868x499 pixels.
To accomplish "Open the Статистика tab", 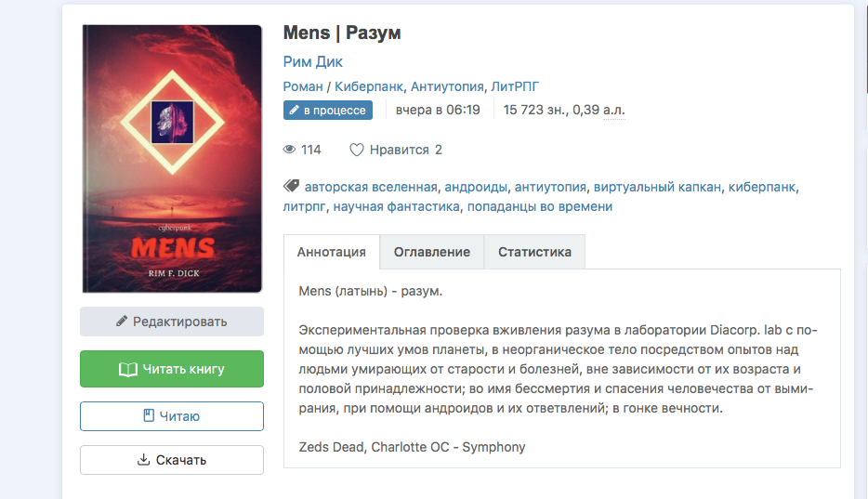I will pyautogui.click(x=534, y=252).
